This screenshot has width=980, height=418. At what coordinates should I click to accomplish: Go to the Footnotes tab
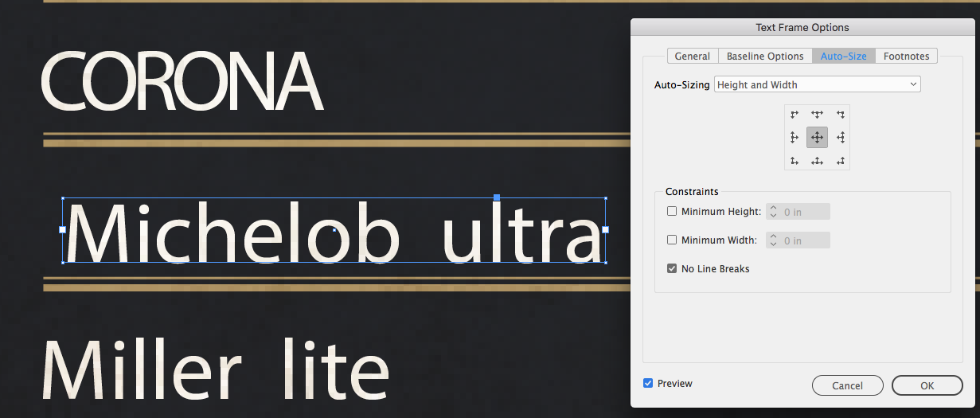point(906,57)
